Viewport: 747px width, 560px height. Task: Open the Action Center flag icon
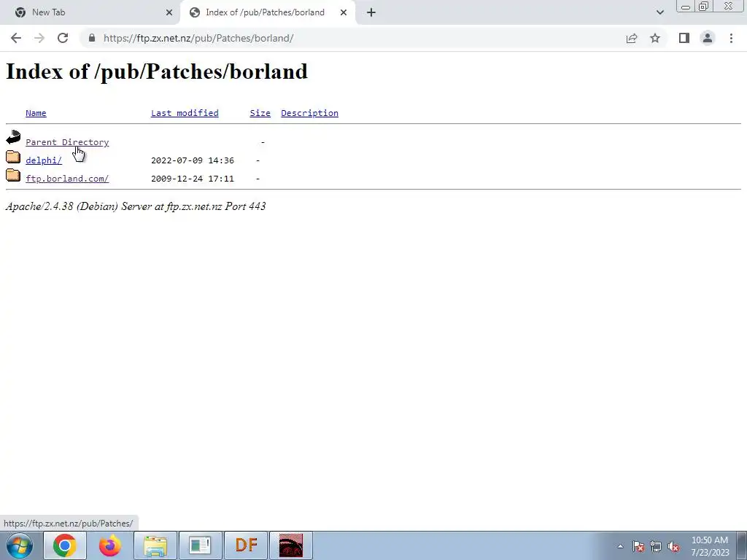[x=638, y=547]
